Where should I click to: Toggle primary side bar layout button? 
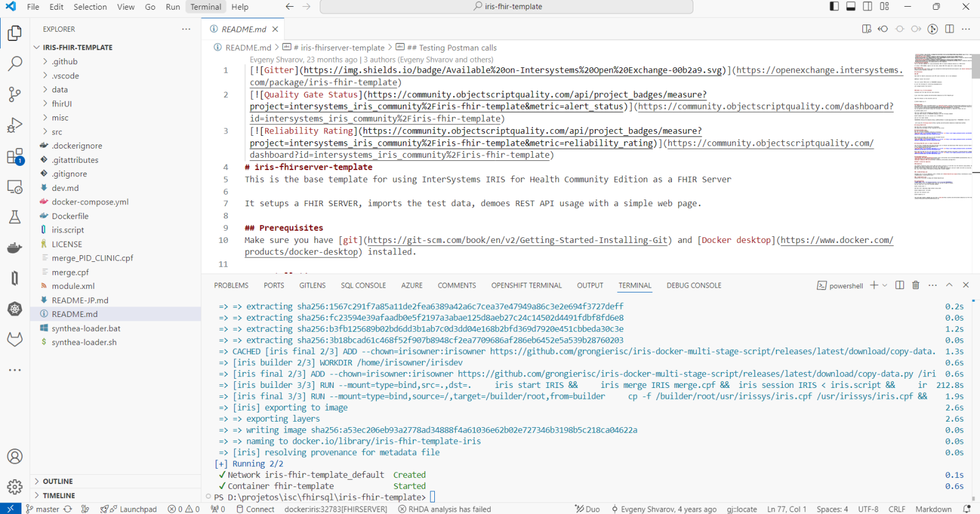834,7
